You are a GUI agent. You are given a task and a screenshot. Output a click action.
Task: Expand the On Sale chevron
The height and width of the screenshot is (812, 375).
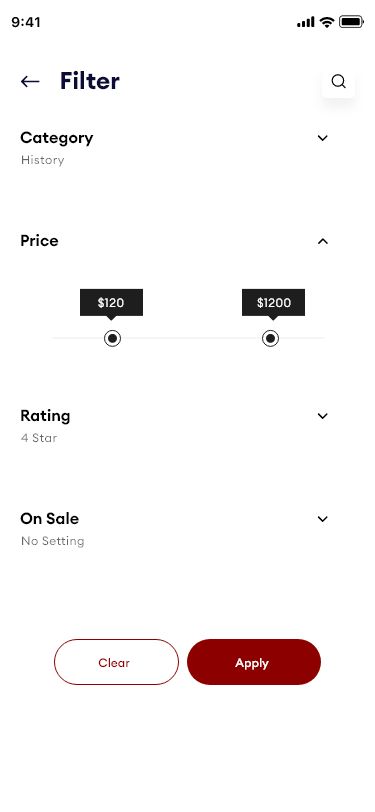(x=323, y=519)
